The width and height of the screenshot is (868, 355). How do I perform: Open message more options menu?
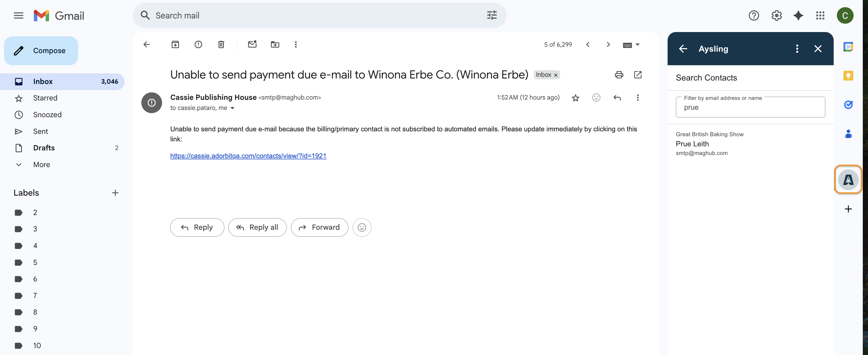(x=638, y=98)
